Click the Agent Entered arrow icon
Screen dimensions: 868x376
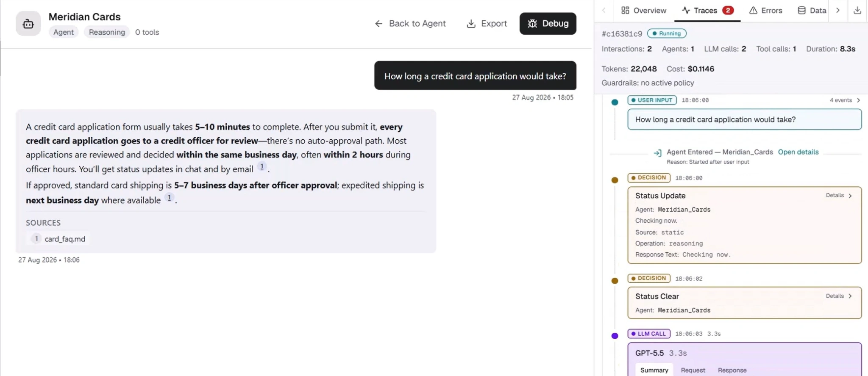click(x=657, y=152)
